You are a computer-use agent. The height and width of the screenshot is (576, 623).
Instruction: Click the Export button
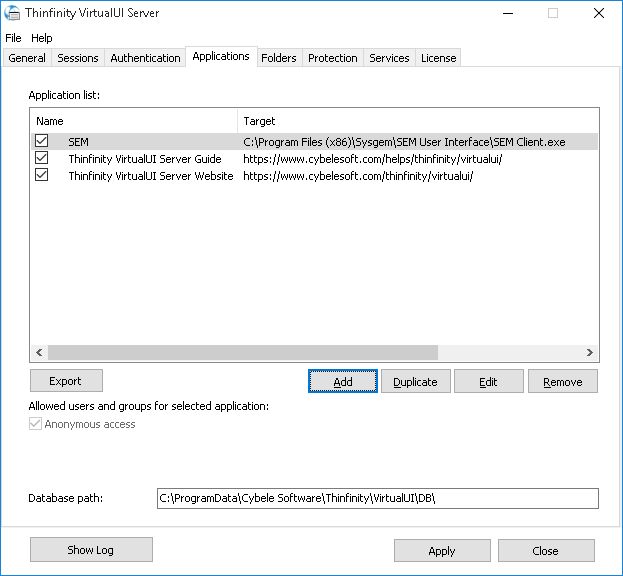[x=66, y=381]
